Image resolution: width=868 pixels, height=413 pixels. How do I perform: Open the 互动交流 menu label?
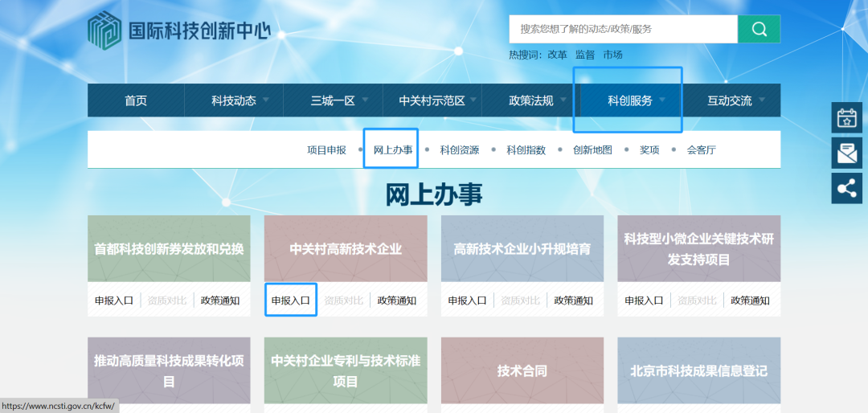pos(730,100)
